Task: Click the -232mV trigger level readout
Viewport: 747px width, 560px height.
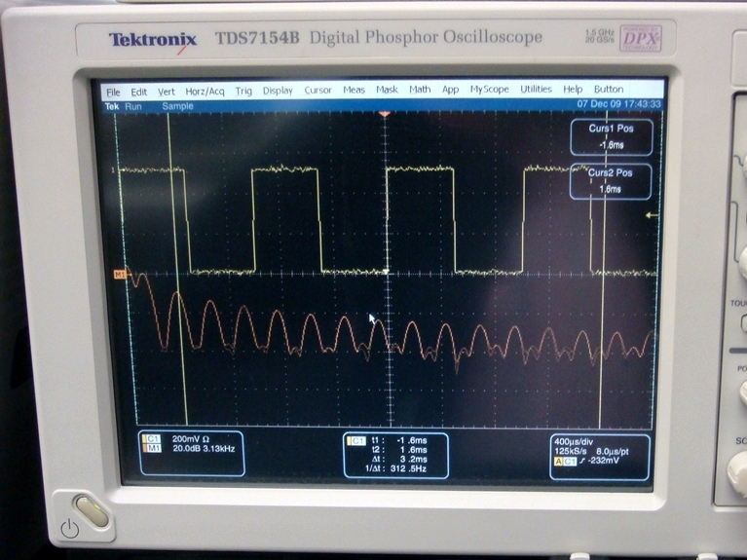Action: click(x=603, y=461)
